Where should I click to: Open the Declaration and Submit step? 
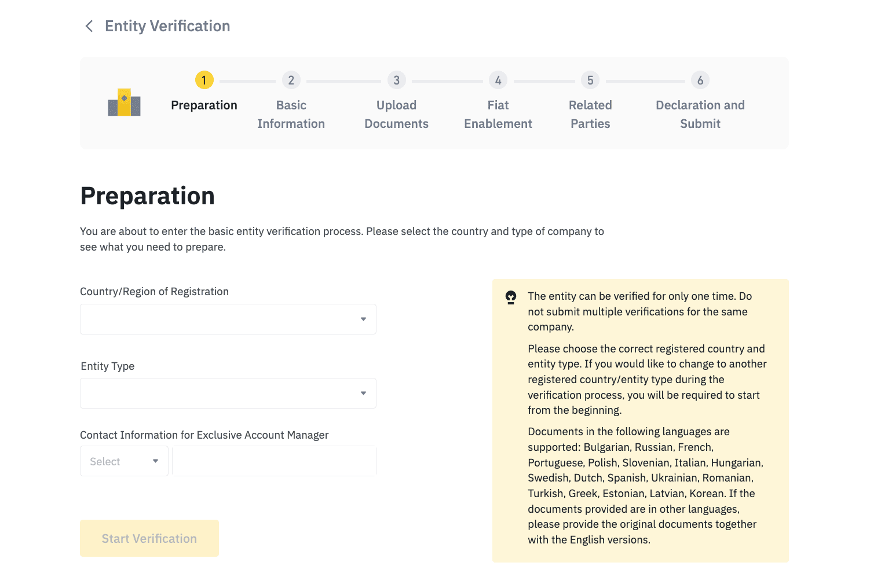[700, 115]
